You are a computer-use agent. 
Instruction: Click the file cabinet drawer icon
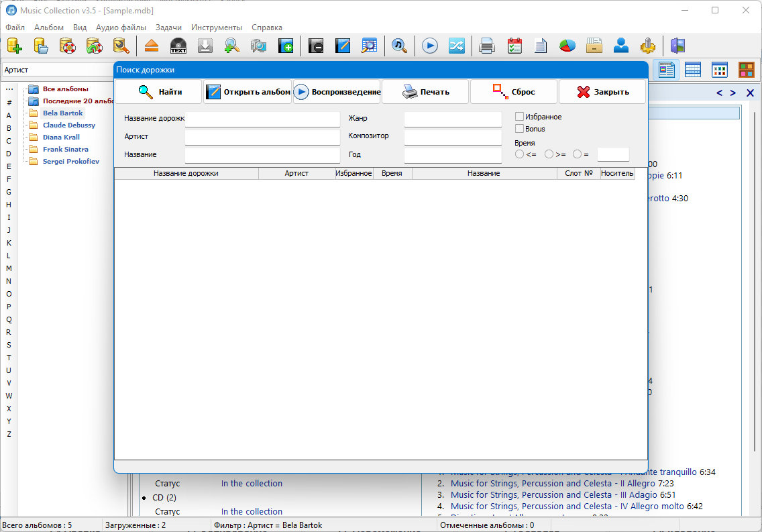[594, 46]
